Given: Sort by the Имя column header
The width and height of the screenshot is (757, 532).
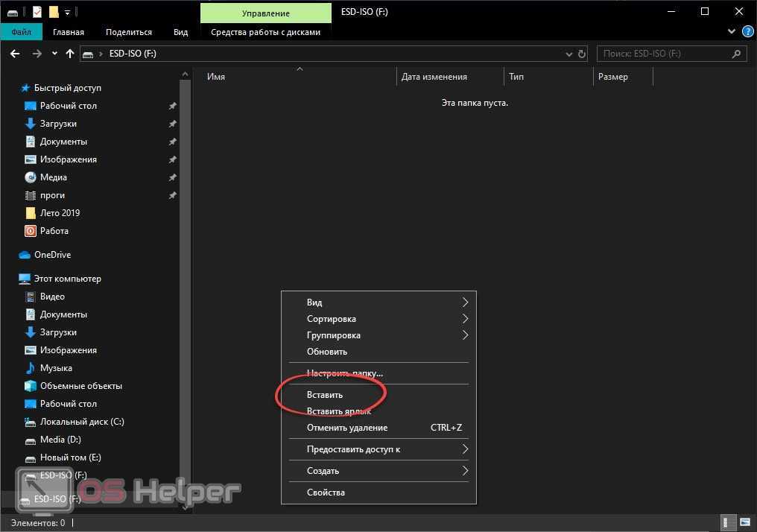Looking at the screenshot, I should coord(216,77).
